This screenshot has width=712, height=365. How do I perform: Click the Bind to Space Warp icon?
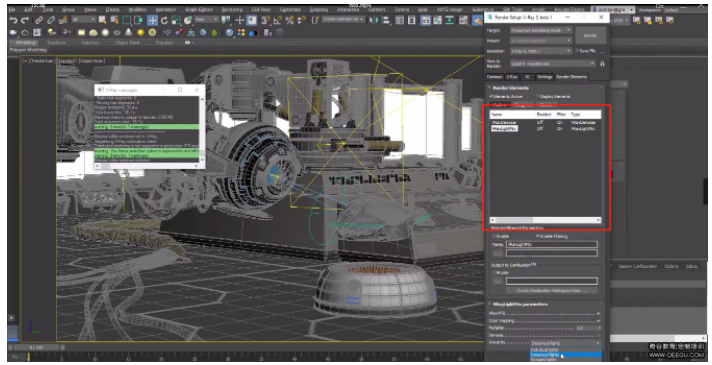63,20
